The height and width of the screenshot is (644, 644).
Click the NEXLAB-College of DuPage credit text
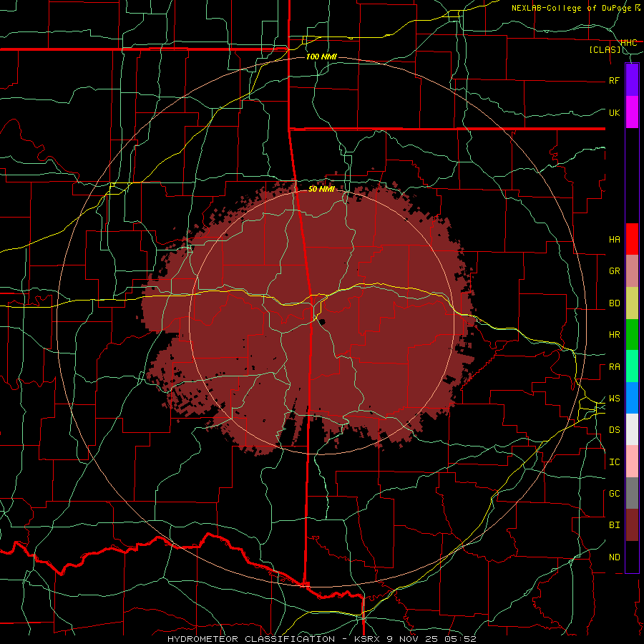click(x=572, y=8)
